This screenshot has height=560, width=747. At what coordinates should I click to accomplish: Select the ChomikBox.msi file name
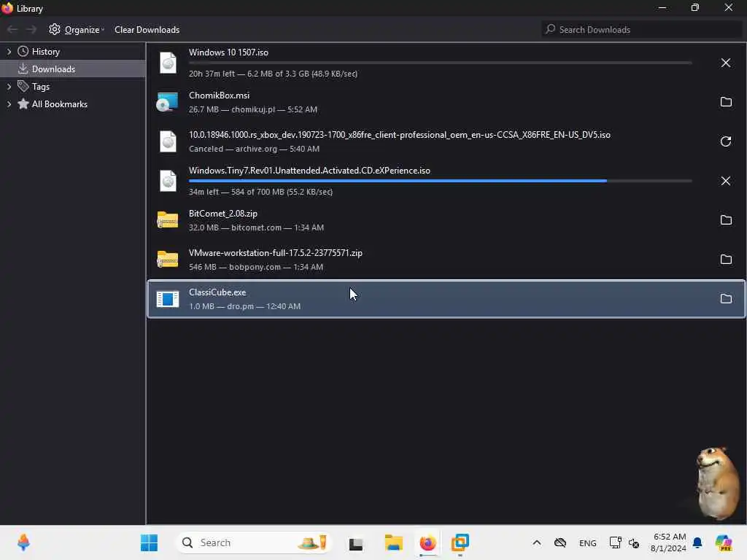(x=219, y=96)
